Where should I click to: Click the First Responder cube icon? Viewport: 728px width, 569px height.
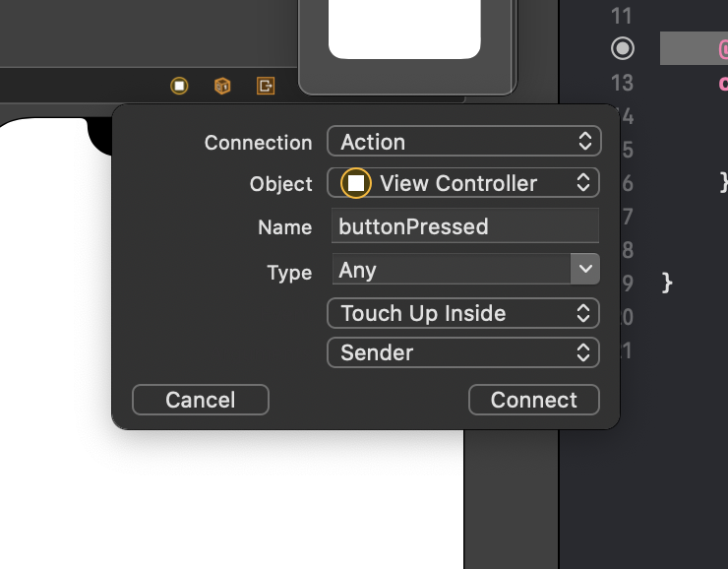(x=222, y=86)
